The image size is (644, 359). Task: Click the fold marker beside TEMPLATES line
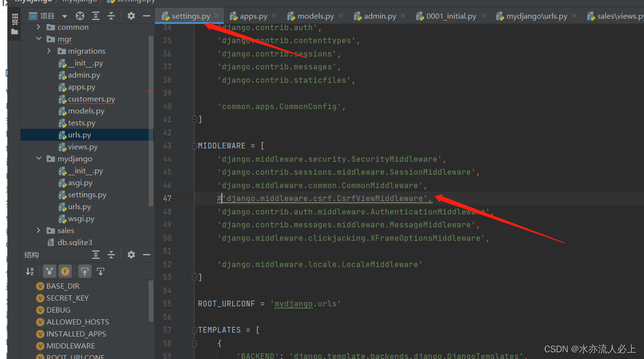(194, 330)
